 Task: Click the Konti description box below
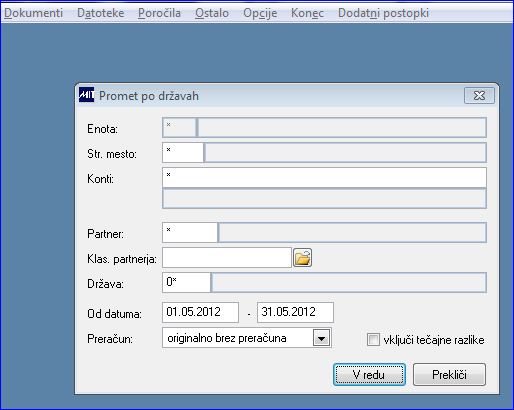[x=324, y=199]
